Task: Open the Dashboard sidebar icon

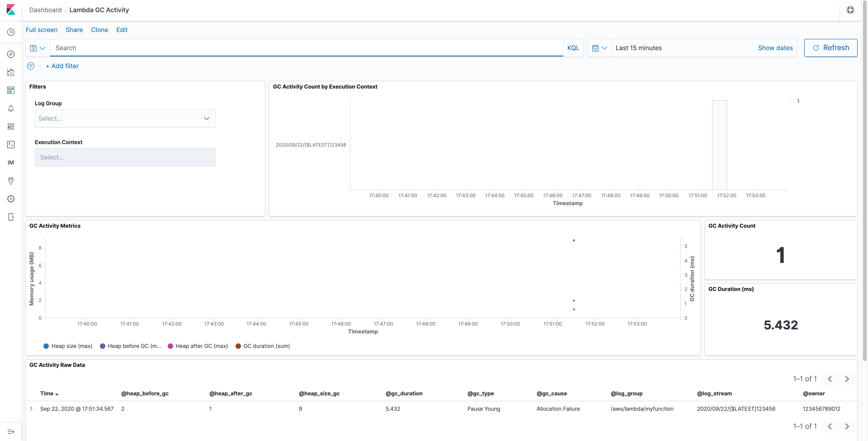Action: 11,90
